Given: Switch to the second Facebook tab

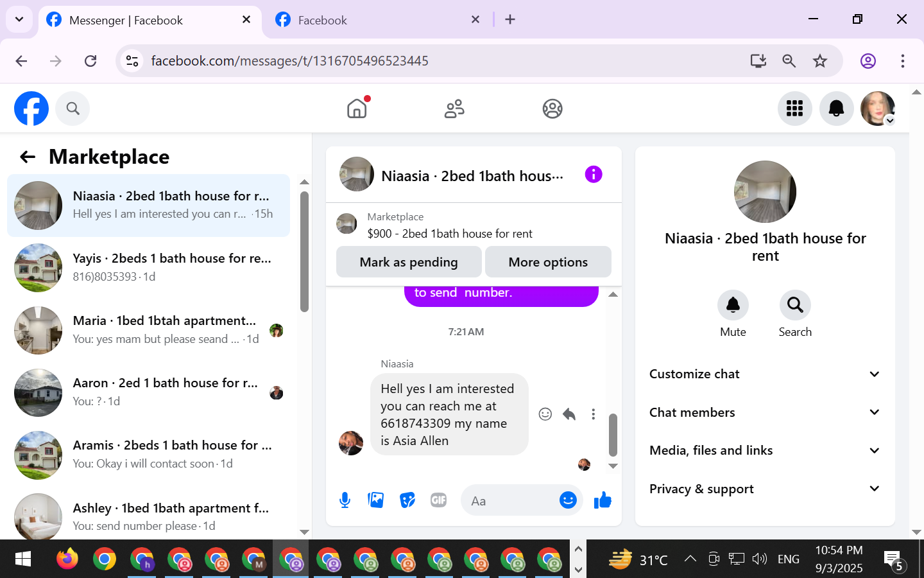Looking at the screenshot, I should pos(377,20).
